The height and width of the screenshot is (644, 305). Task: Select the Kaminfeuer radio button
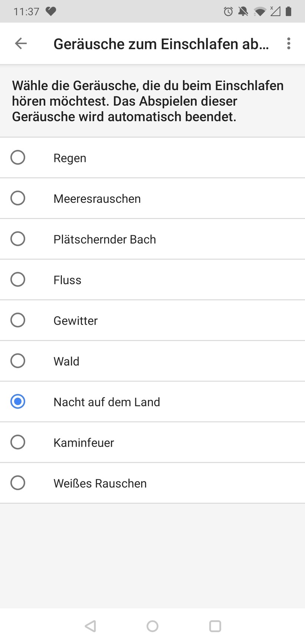tap(18, 442)
